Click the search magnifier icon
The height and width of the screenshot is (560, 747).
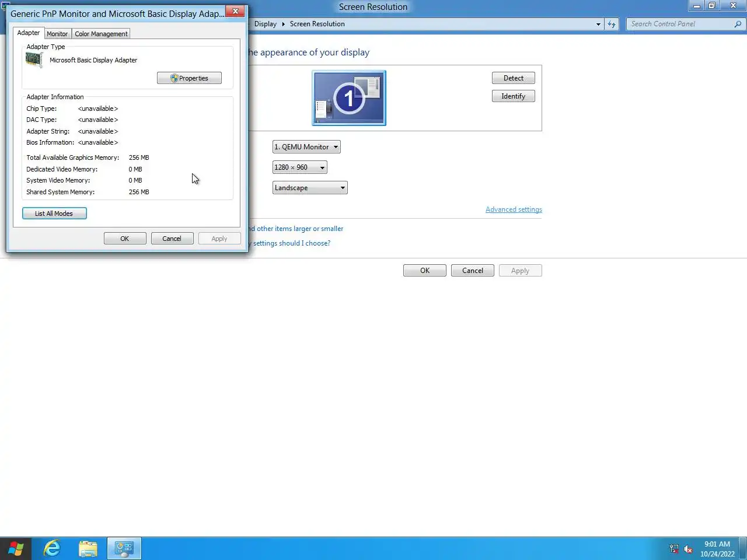point(738,24)
